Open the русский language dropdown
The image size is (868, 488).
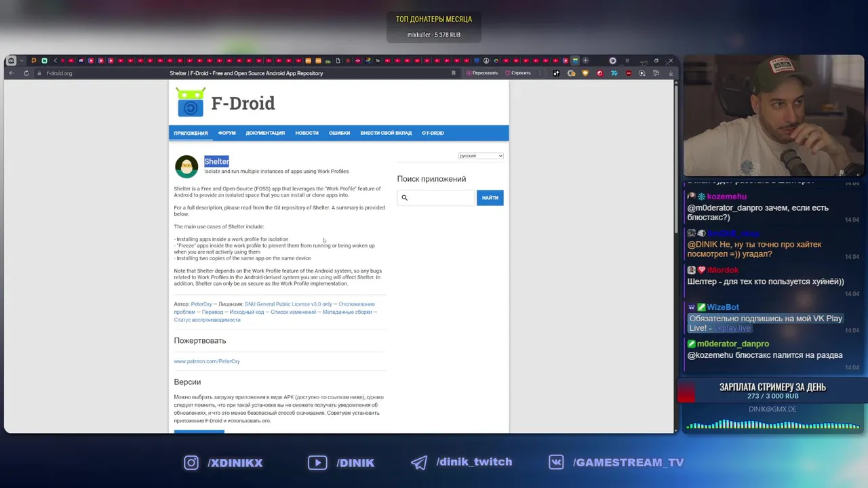pyautogui.click(x=481, y=156)
